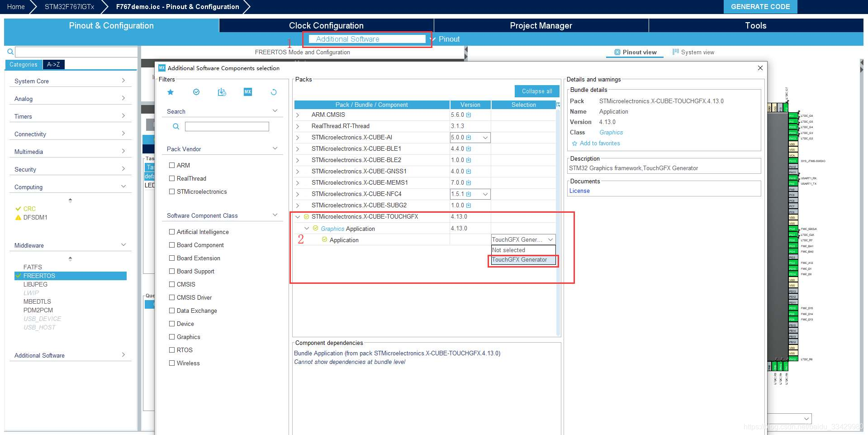Collapse the Software Component Class filter section
Viewport: 868px width, 435px height.
(x=275, y=215)
